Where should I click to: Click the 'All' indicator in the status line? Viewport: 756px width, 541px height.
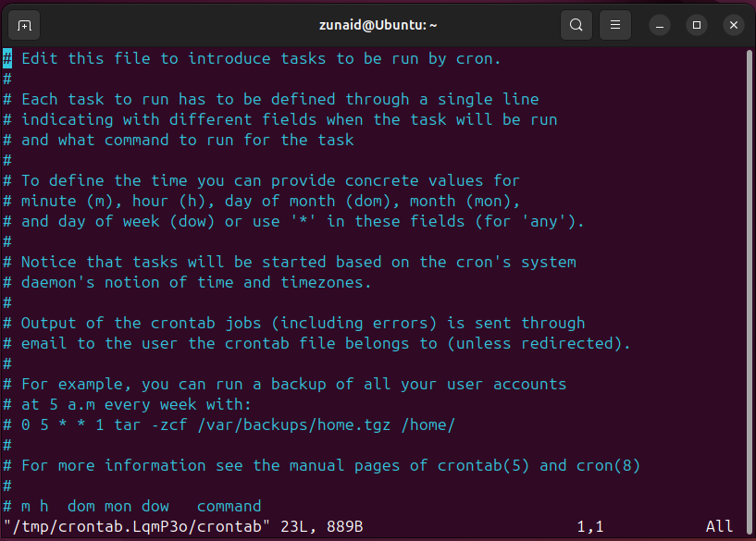click(x=719, y=529)
